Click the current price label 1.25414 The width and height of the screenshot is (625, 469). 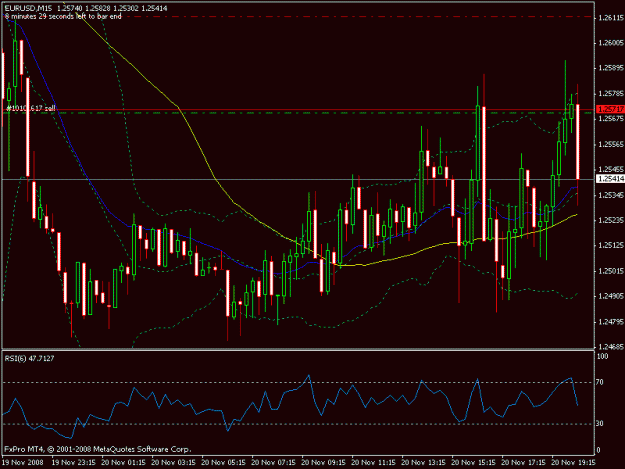tap(610, 179)
